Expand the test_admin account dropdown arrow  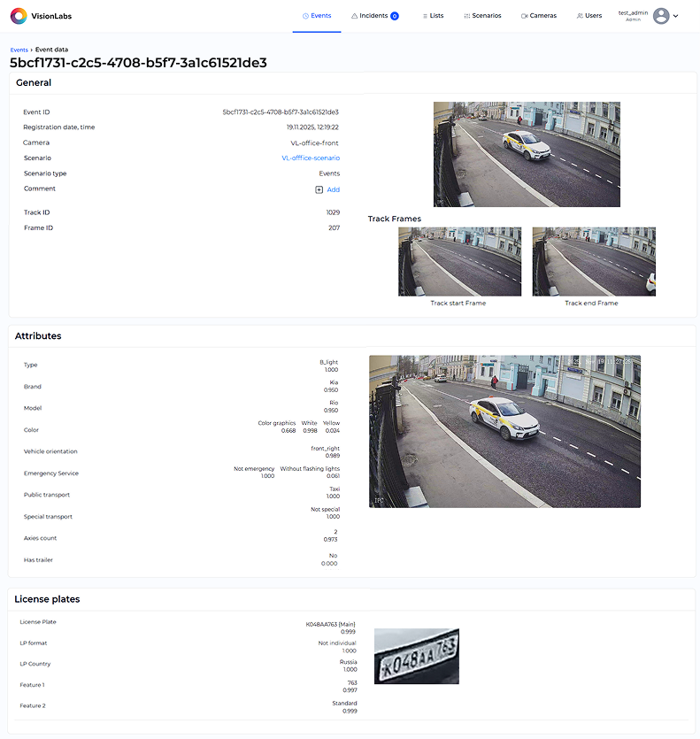(676, 16)
